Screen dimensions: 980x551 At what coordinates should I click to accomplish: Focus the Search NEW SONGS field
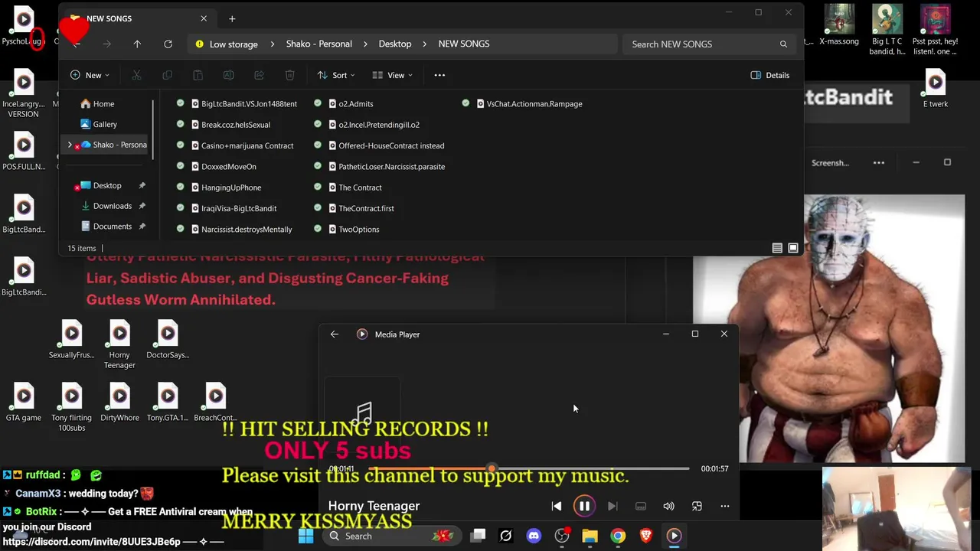(709, 44)
